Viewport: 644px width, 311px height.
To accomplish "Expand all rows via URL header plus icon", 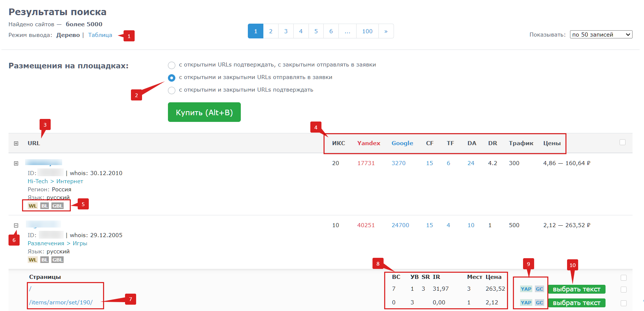I will click(x=16, y=143).
